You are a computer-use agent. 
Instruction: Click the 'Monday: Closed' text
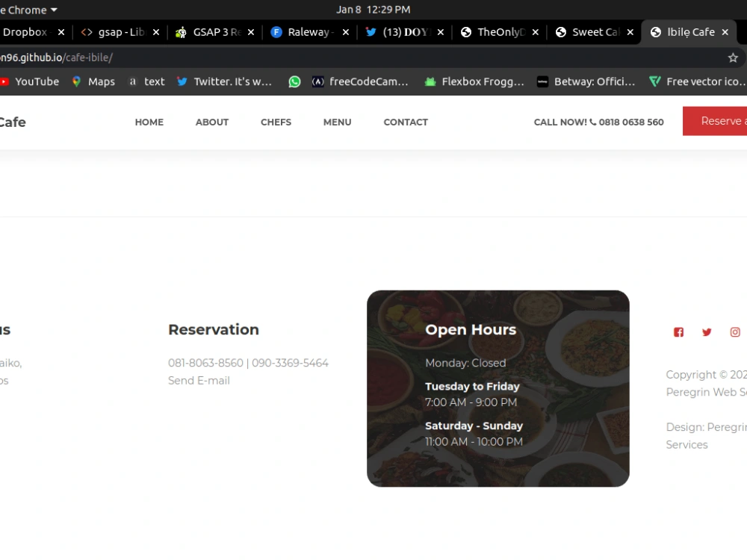[465, 363]
